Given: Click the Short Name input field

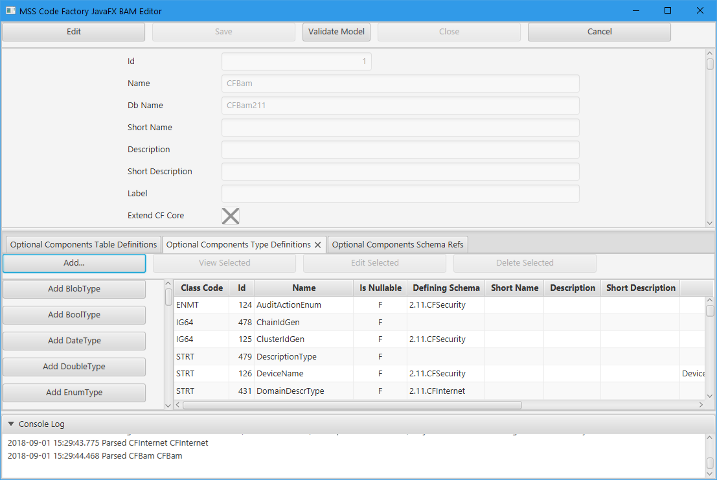Looking at the screenshot, I should pos(400,128).
